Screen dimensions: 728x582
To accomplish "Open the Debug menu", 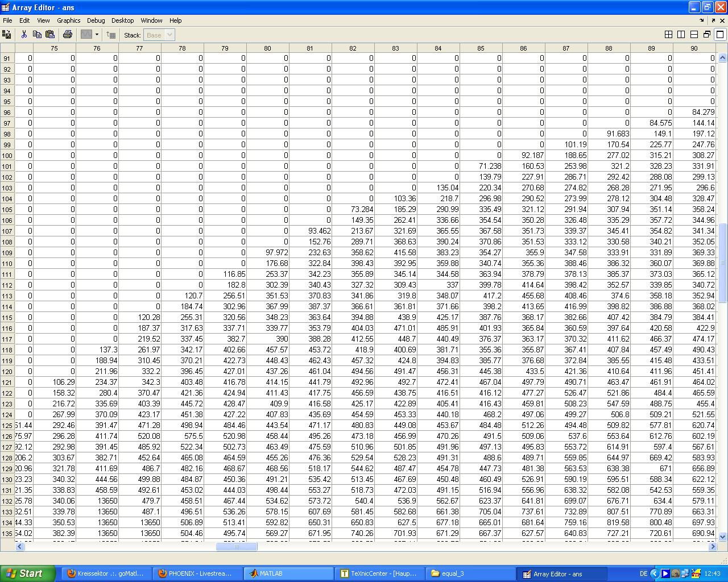I will click(x=96, y=20).
